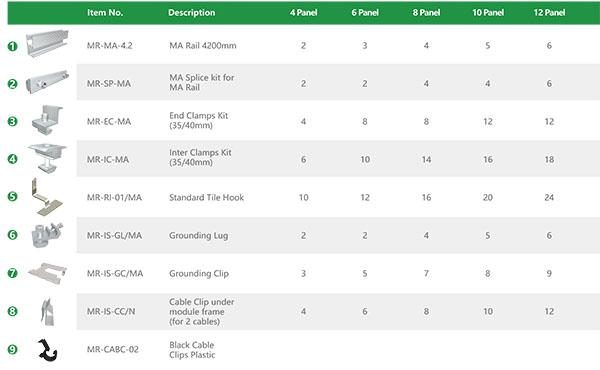Screen dimensions: 600x370
Task: Click the MA Rail 4200mm product image
Action: tap(47, 43)
